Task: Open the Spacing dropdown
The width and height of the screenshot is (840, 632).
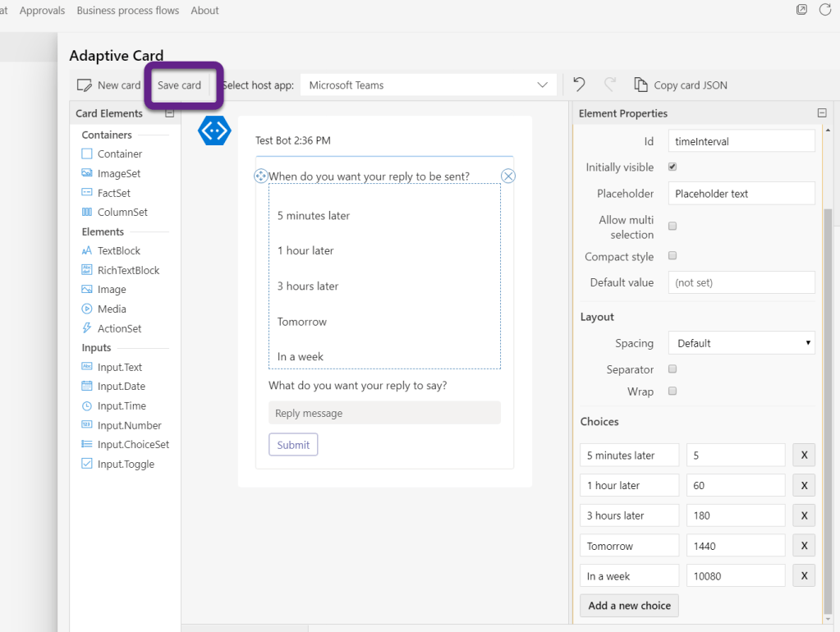Action: click(x=741, y=343)
